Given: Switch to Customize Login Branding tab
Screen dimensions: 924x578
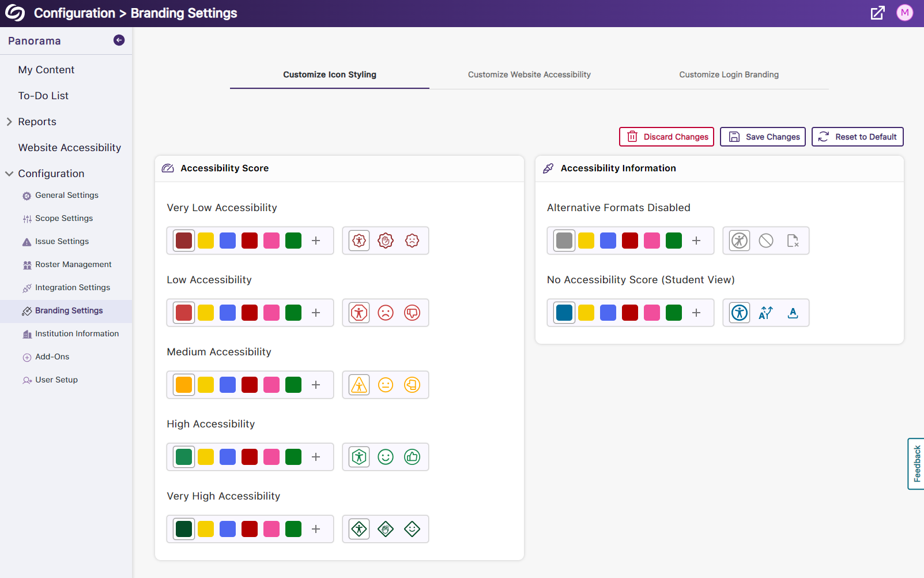Looking at the screenshot, I should [729, 74].
